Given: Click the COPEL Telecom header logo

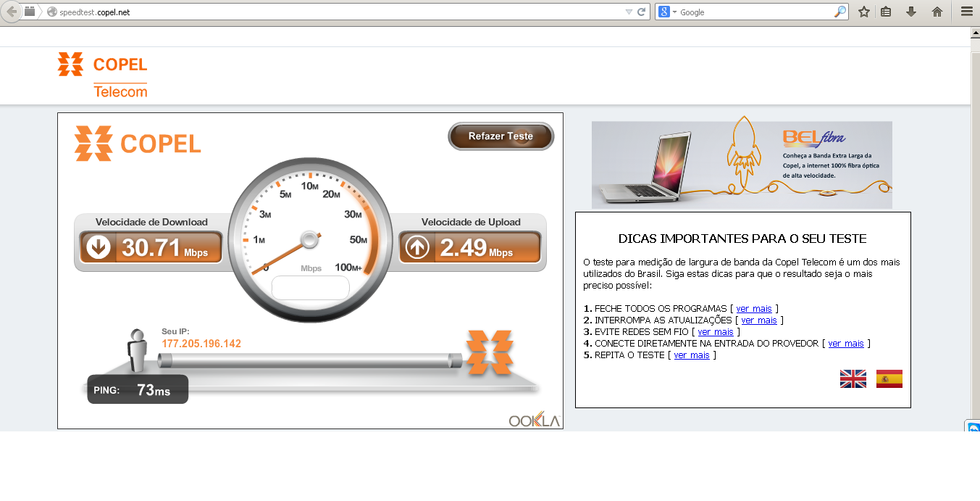Looking at the screenshot, I should click(102, 74).
